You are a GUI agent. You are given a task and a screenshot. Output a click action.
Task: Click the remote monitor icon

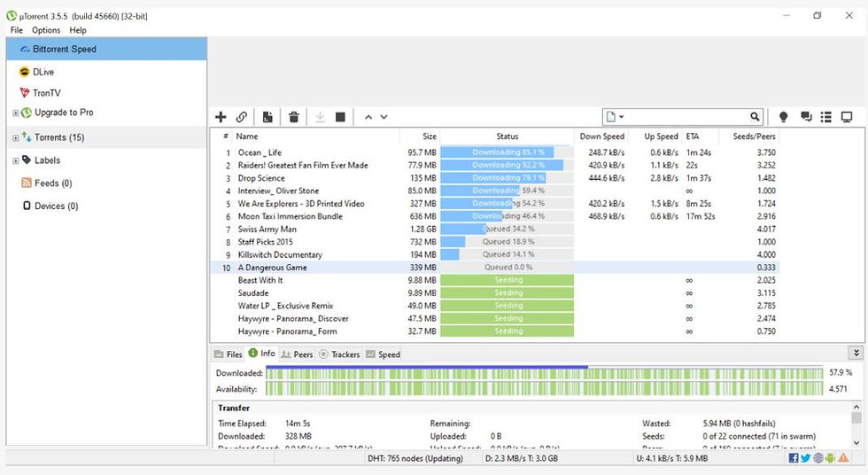847,117
